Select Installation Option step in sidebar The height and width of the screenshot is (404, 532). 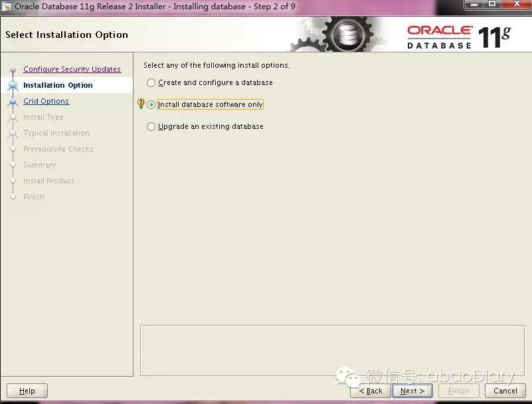[58, 85]
